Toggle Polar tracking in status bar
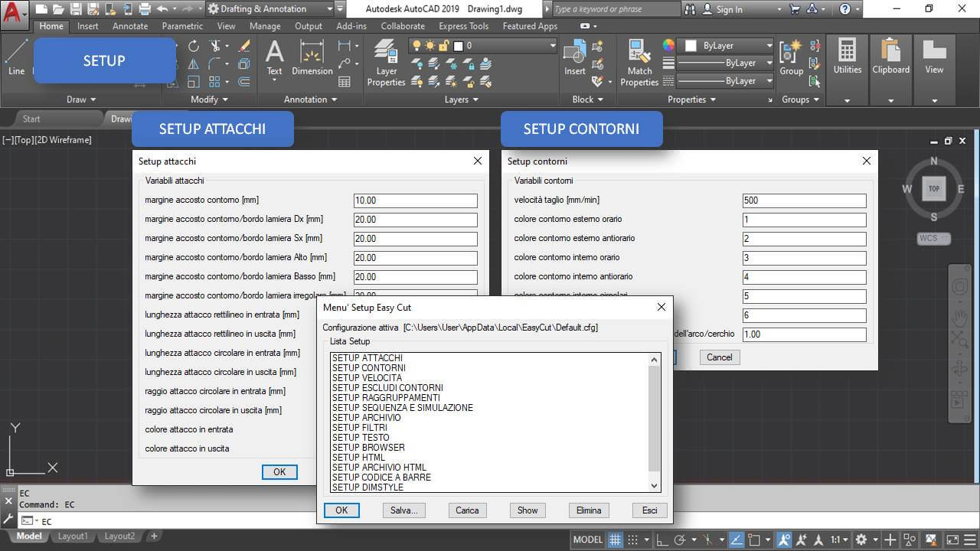 [x=679, y=540]
